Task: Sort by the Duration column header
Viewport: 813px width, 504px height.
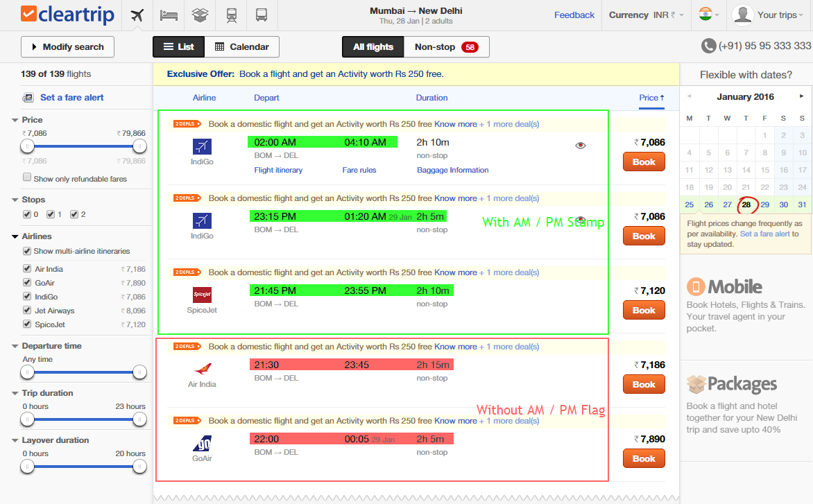Action: 431,97
